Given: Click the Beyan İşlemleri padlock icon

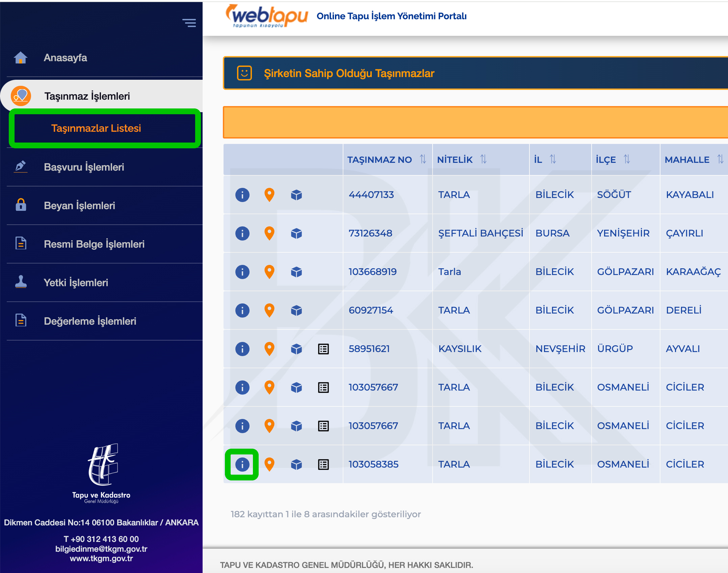Looking at the screenshot, I should click(21, 205).
